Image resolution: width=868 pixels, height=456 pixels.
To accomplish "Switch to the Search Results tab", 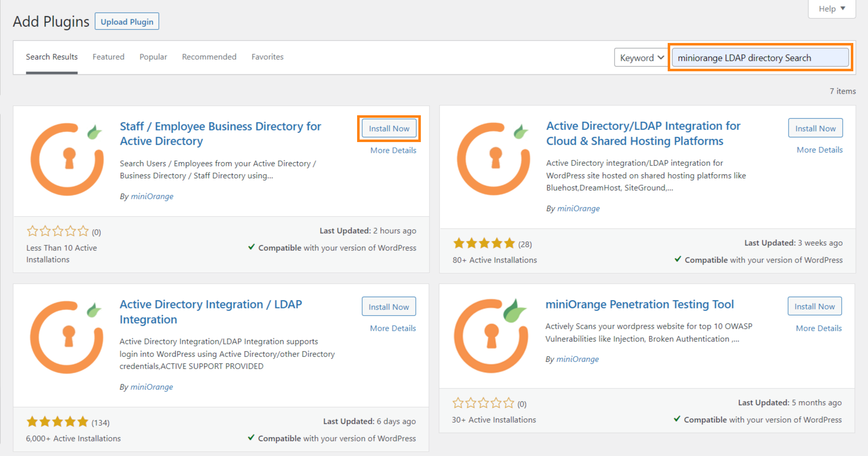I will click(52, 57).
